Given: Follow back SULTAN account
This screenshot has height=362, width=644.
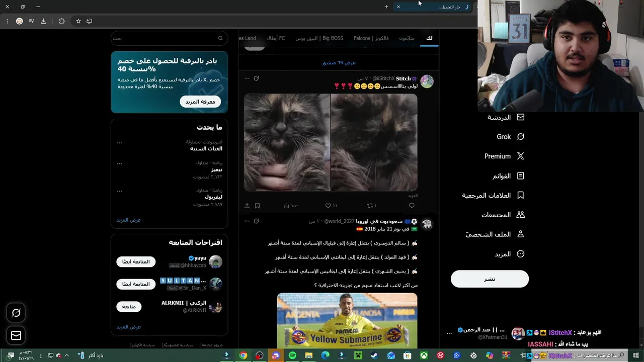Looking at the screenshot, I should point(136,284).
